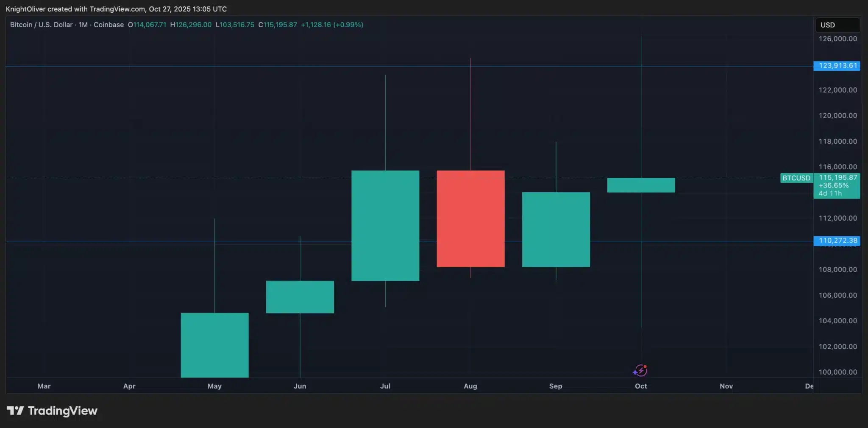
Task: Click the 104,000.00 price axis label
Action: (x=838, y=321)
